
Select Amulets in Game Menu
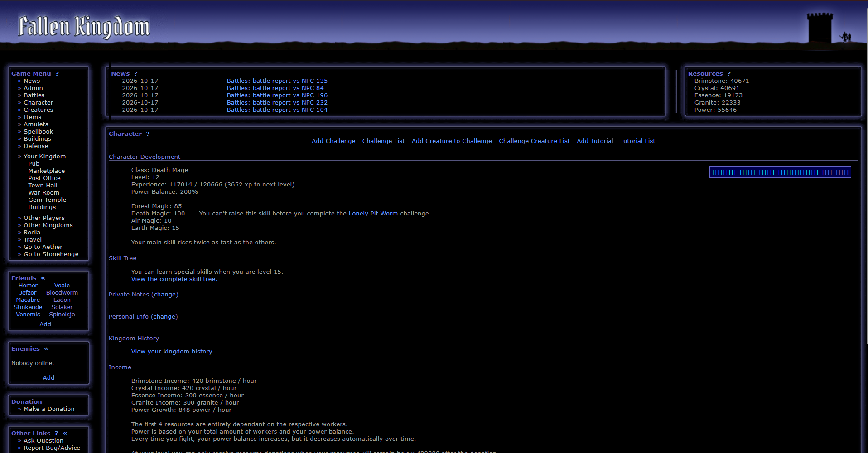(x=36, y=124)
